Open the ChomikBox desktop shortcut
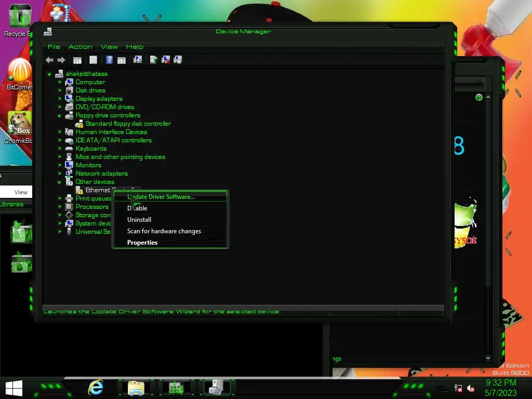 [x=20, y=128]
